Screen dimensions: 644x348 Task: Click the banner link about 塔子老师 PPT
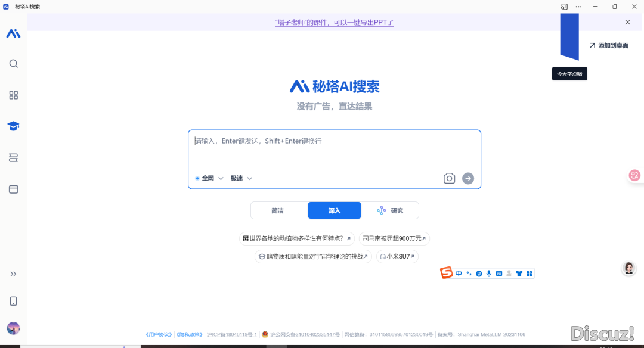click(x=335, y=23)
